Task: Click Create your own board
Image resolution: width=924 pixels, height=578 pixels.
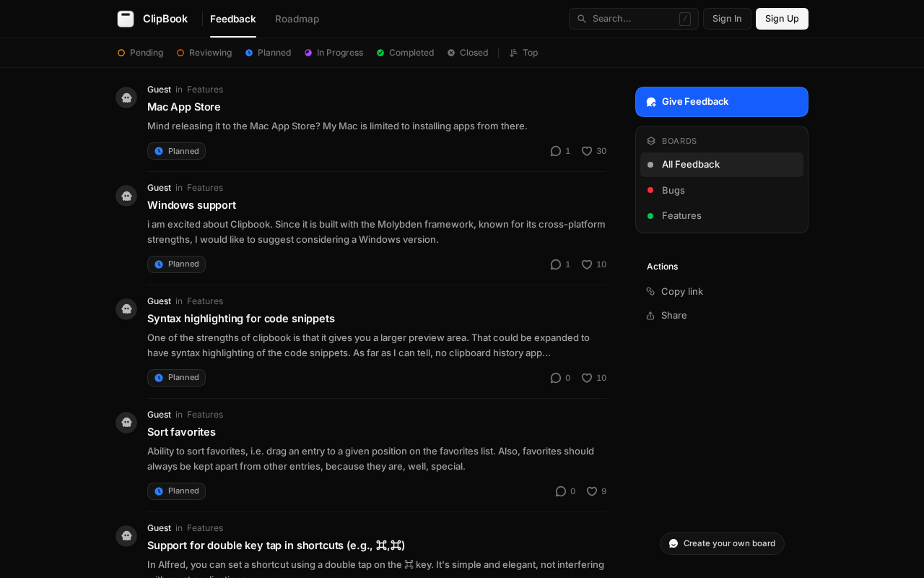Action: [x=722, y=543]
